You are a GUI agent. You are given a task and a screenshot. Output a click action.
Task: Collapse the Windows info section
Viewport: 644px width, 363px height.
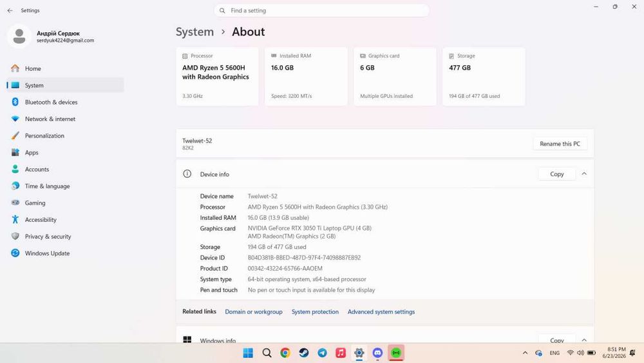click(x=584, y=340)
